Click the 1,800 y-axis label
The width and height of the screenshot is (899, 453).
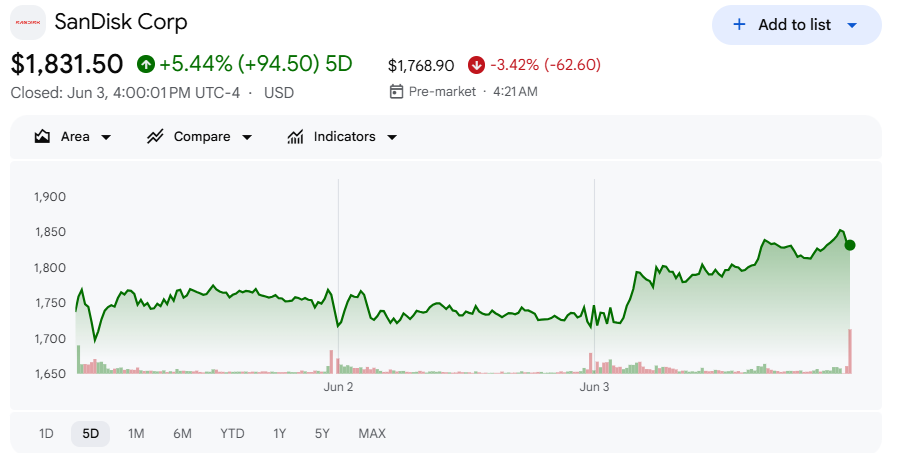coord(50,268)
